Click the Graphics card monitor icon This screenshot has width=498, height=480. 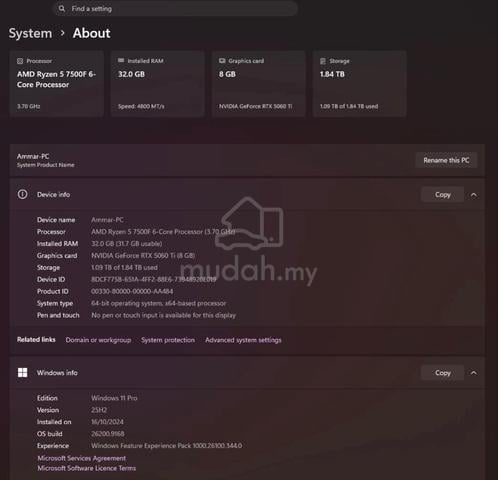pyautogui.click(x=222, y=61)
